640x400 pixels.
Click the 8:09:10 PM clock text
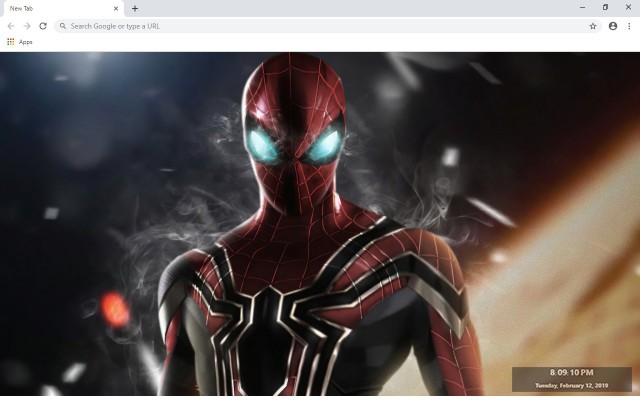pyautogui.click(x=571, y=373)
